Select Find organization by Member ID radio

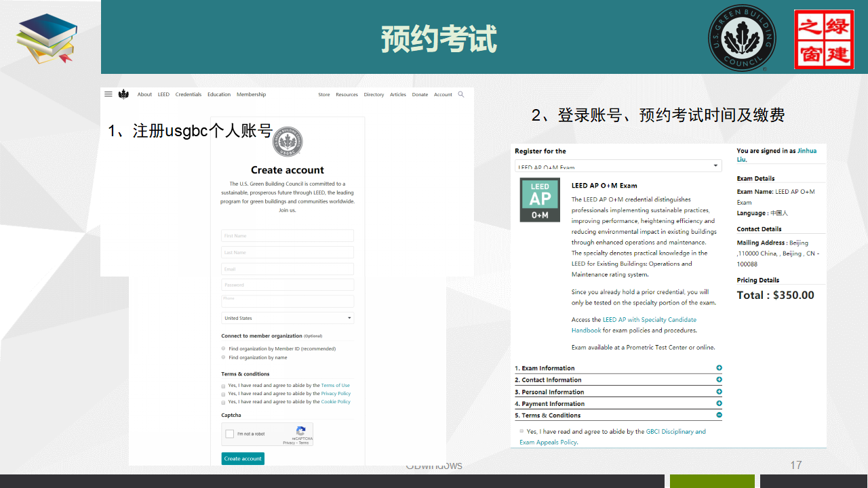coord(224,348)
